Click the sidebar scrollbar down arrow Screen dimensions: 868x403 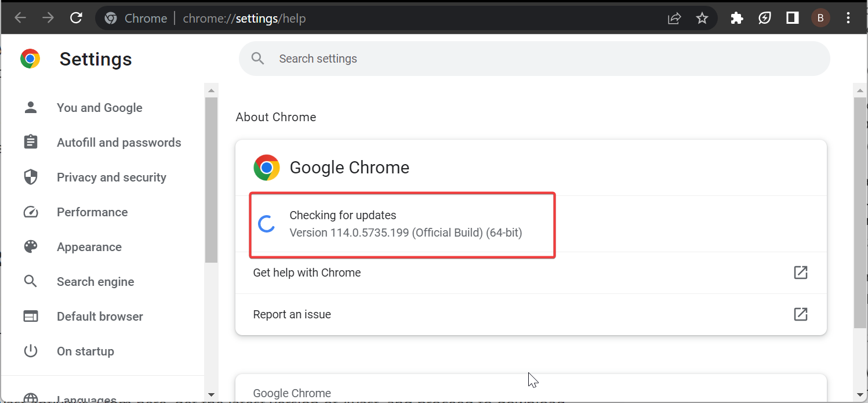(211, 394)
